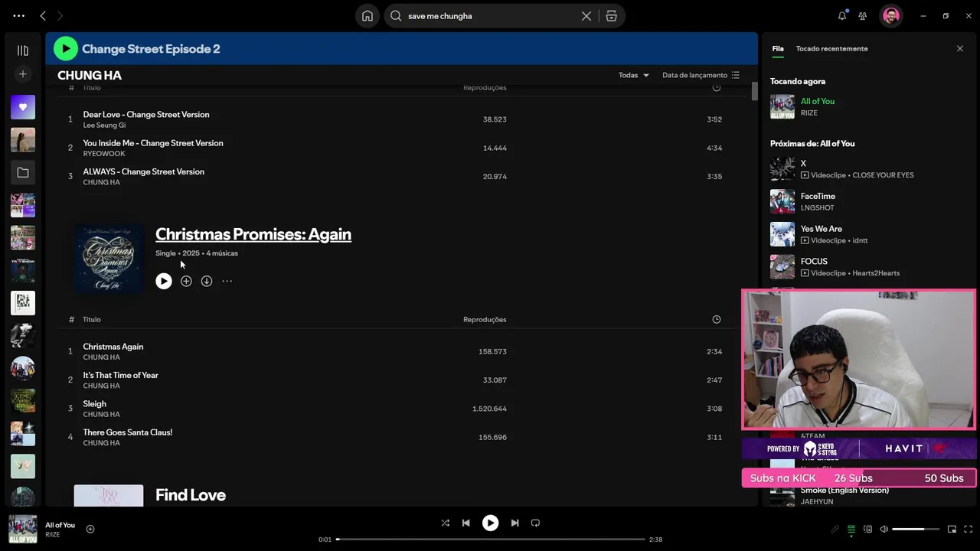This screenshot has width=980, height=551.
Task: Change sort order Data de lançamento
Action: (701, 75)
